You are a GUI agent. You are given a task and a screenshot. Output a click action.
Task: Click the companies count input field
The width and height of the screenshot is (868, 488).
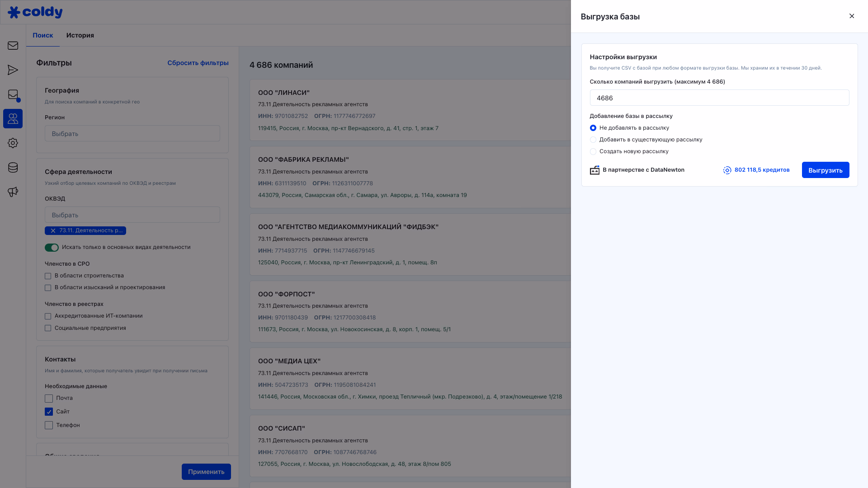(x=719, y=98)
